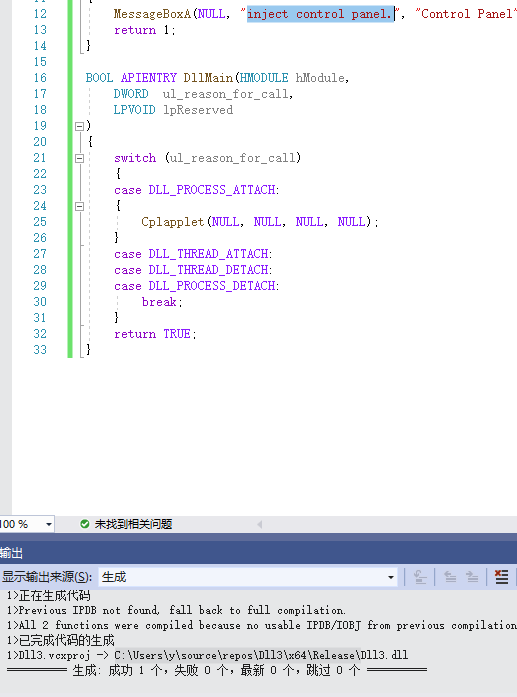
Task: Click the 显示输出来源 label
Action: pyautogui.click(x=47, y=577)
